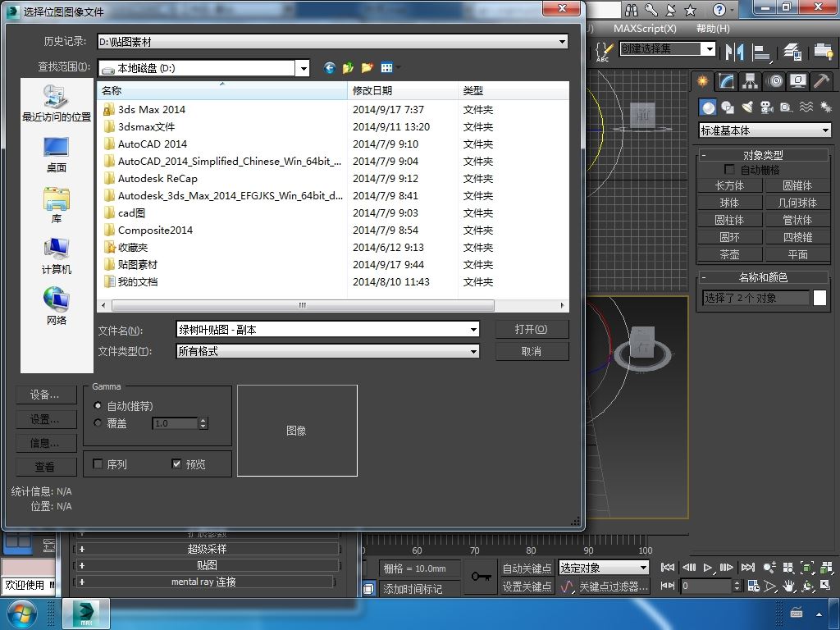Click the Align tool in 3ds Max toolbar
This screenshot has height=630, width=840.
(760, 52)
